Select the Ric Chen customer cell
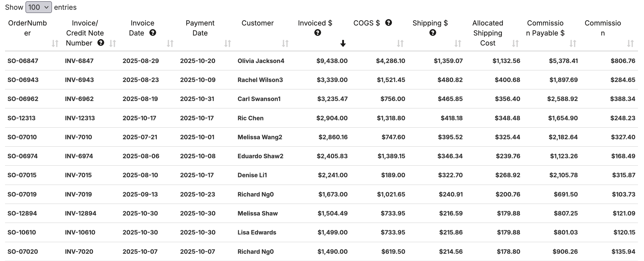 (x=251, y=118)
